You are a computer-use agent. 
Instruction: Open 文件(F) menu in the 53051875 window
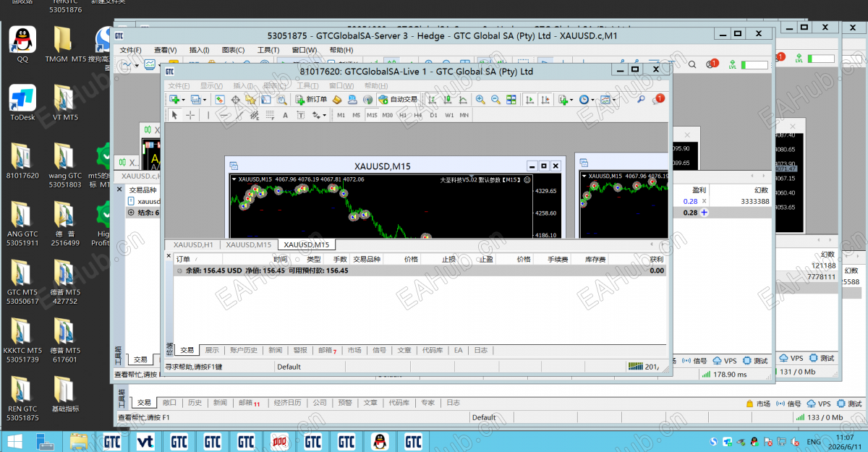pyautogui.click(x=131, y=50)
